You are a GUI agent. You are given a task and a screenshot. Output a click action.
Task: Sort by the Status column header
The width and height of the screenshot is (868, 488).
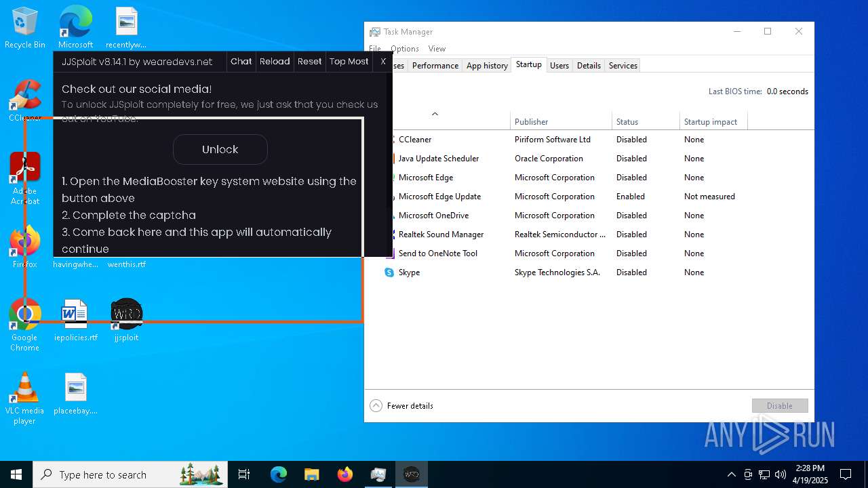(x=646, y=121)
